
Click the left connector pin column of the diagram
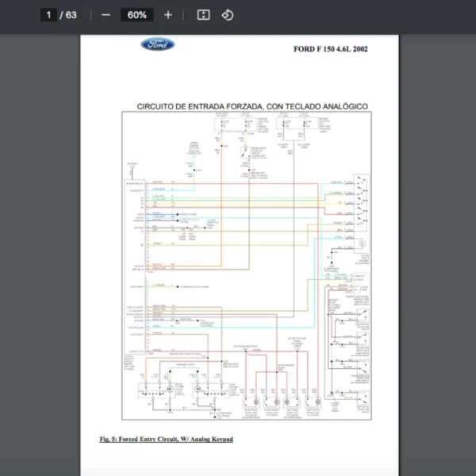(145, 262)
